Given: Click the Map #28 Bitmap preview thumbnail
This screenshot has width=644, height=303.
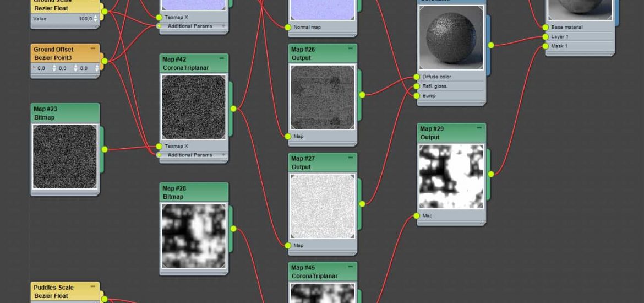Looking at the screenshot, I should (194, 236).
